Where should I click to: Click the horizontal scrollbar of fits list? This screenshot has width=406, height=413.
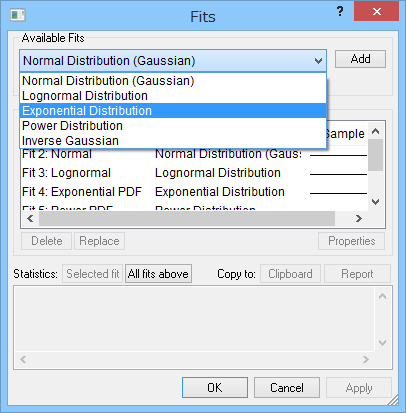point(187,219)
